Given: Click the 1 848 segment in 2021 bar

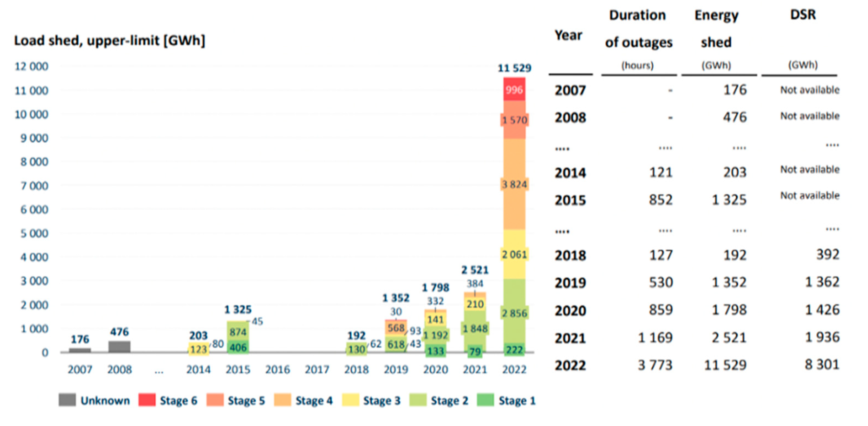Looking at the screenshot, I should [x=475, y=328].
